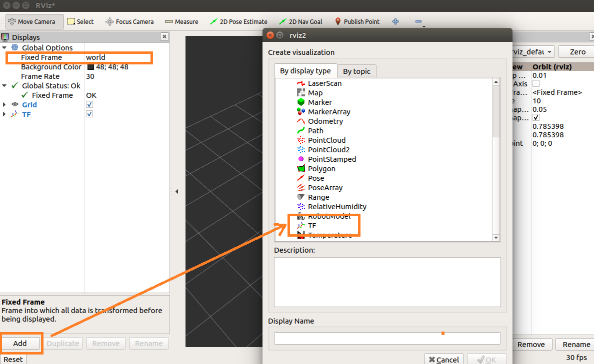Image resolution: width=594 pixels, height=364 pixels.
Task: Click the display list scroll down arrow
Action: pyautogui.click(x=496, y=238)
